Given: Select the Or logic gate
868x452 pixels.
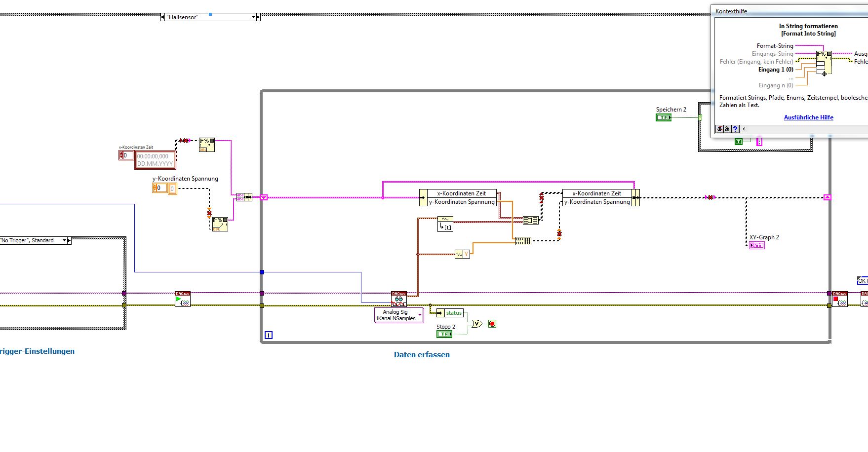Looking at the screenshot, I should click(x=477, y=324).
